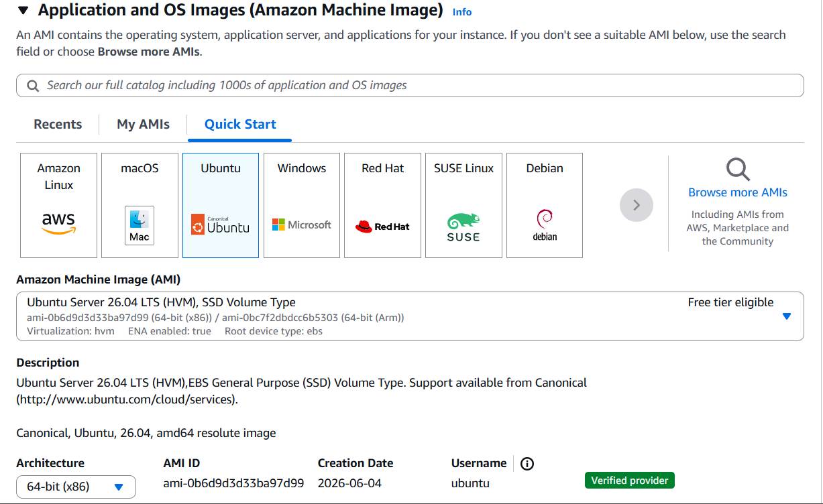The image size is (823, 504).
Task: Click the Amazon Machine Image (AMI) label
Action: click(99, 279)
